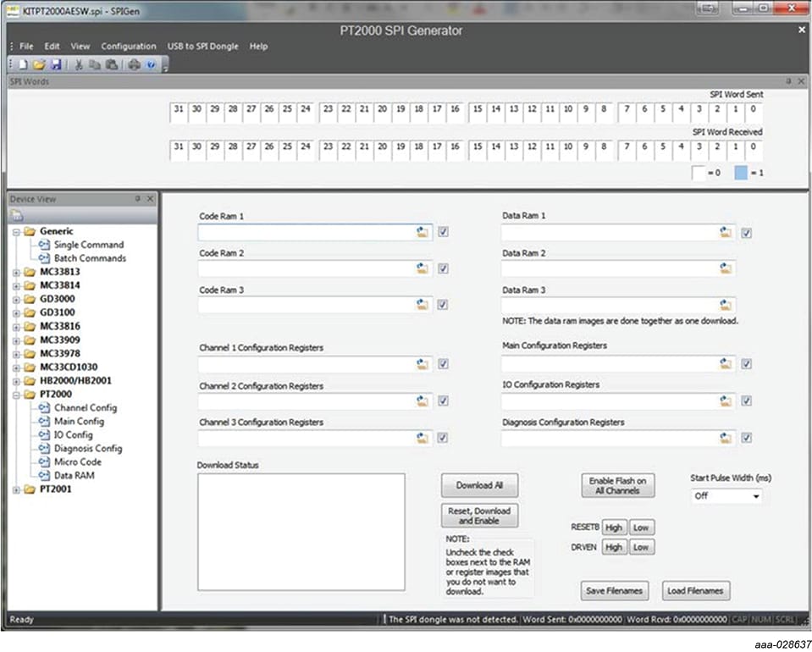The image size is (812, 652).
Task: Collapse the PT2000 tree node
Action: click(17, 394)
